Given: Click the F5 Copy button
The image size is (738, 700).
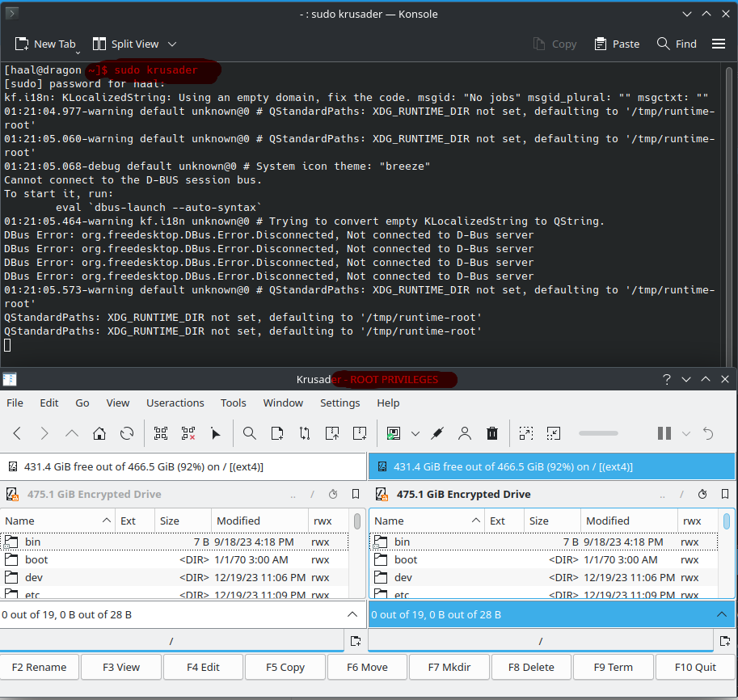Looking at the screenshot, I should click(285, 667).
